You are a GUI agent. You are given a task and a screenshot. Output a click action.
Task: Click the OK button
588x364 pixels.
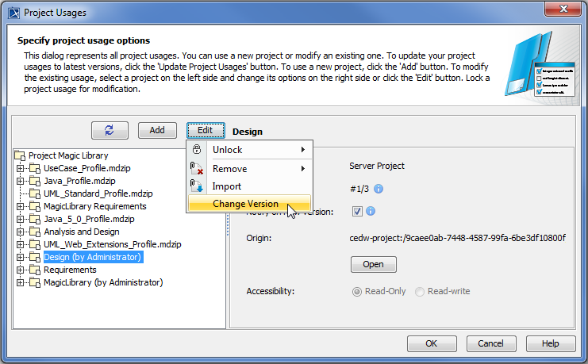pyautogui.click(x=431, y=343)
